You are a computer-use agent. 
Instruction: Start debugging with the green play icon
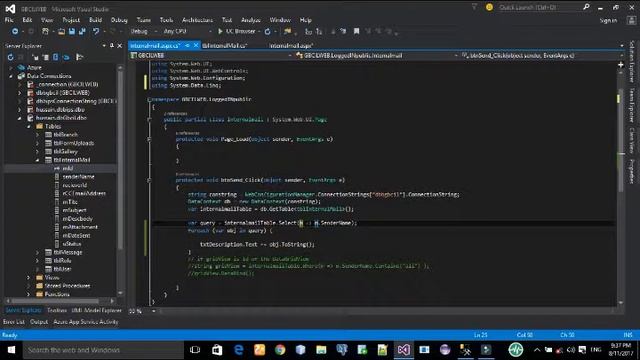[220, 31]
